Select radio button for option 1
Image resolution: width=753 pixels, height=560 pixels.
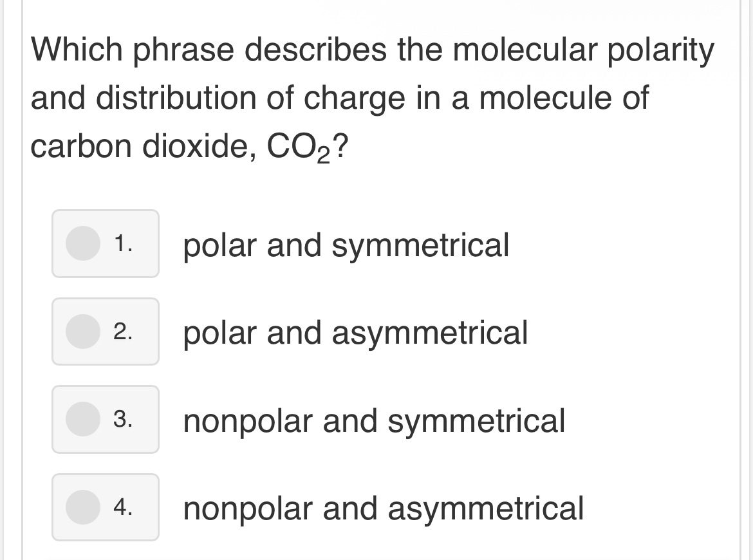(83, 244)
